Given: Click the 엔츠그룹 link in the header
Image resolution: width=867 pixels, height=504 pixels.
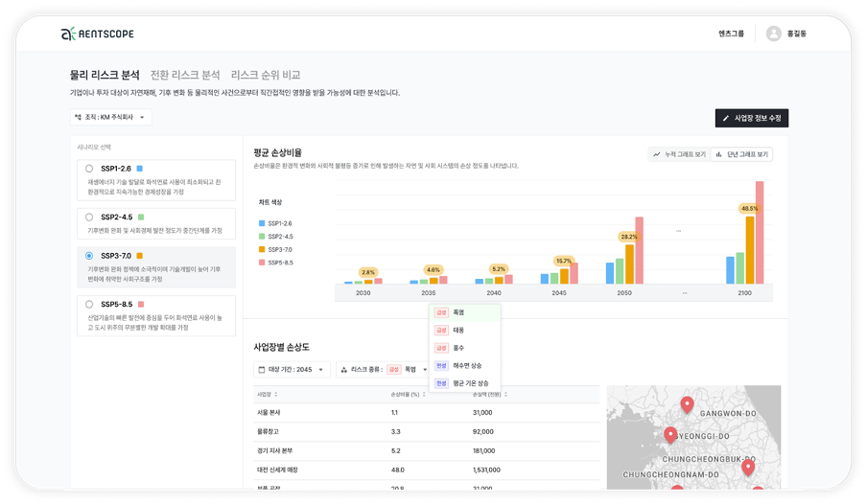Looking at the screenshot, I should (731, 34).
